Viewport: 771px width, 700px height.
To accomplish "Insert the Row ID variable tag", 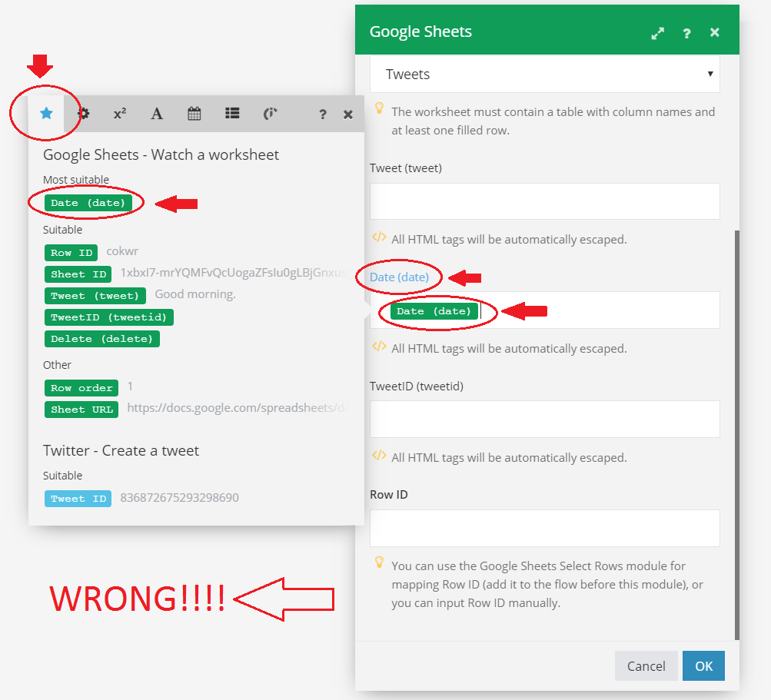I will click(71, 253).
